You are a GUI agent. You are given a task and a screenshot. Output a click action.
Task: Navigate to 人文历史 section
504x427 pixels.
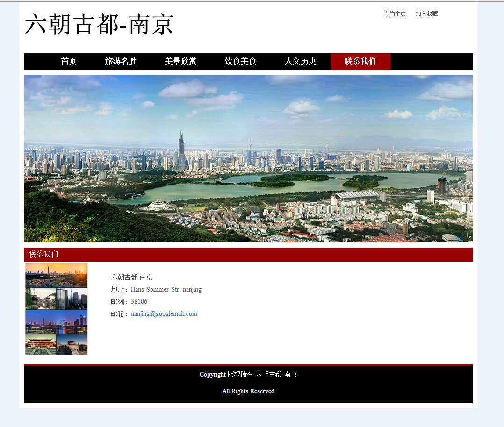coord(300,61)
